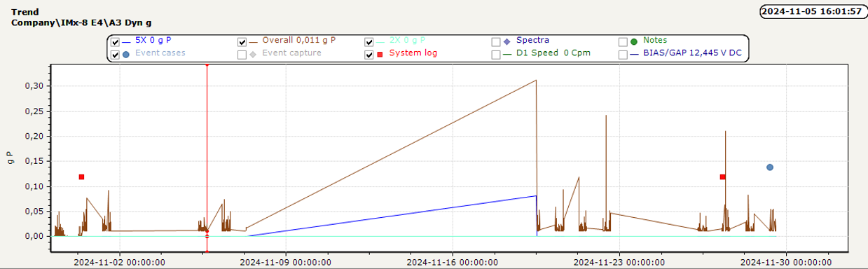This screenshot has height=269, width=868.
Task: Click the blue 5X legend line
Action: point(126,41)
